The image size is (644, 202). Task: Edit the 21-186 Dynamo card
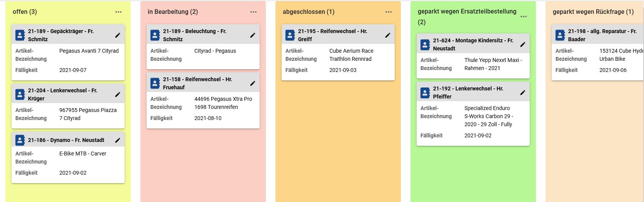(x=118, y=140)
